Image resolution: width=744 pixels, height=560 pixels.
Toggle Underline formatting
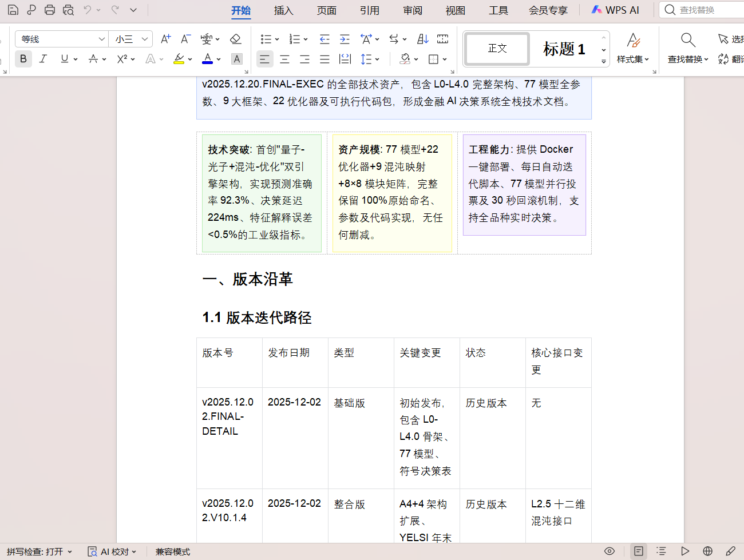pos(64,59)
